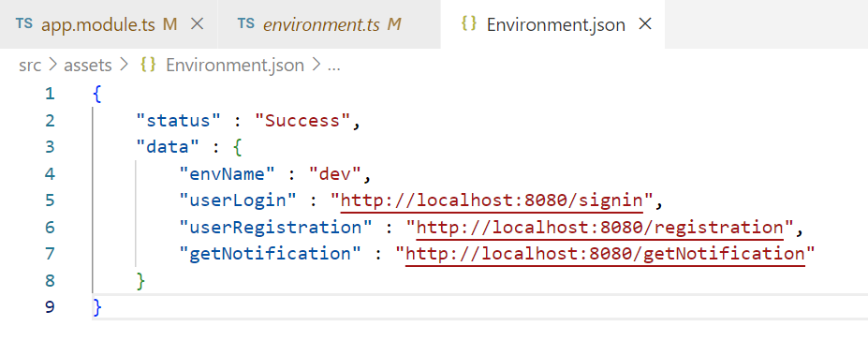Click the TS icon on environment.ts tab
This screenshot has height=341, width=868.
coord(245,23)
